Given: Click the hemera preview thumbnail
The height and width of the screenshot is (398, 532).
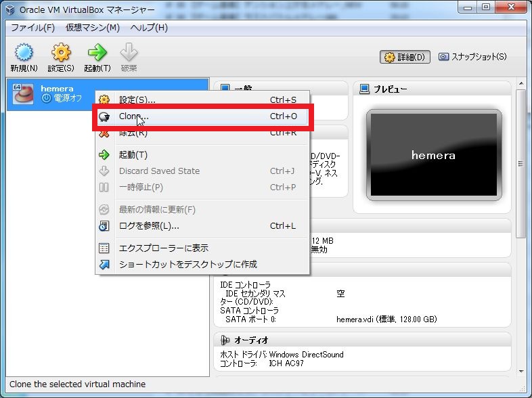Looking at the screenshot, I should click(x=434, y=155).
